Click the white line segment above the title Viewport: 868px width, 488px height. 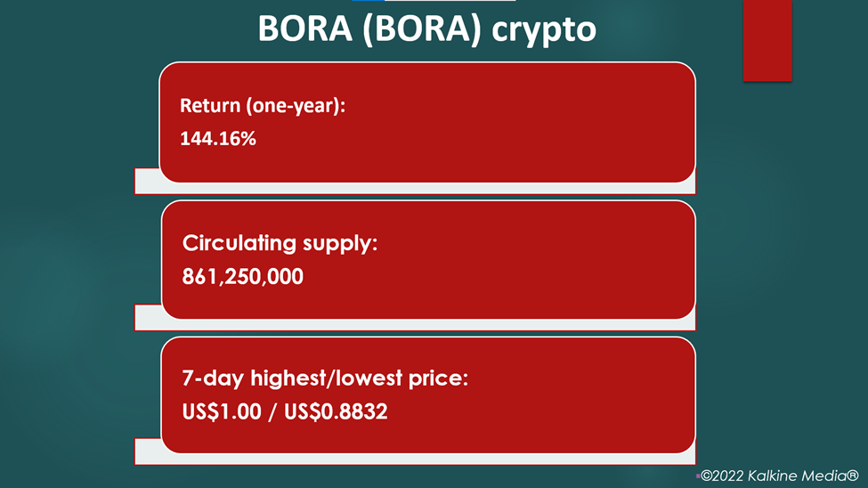[450, 1]
